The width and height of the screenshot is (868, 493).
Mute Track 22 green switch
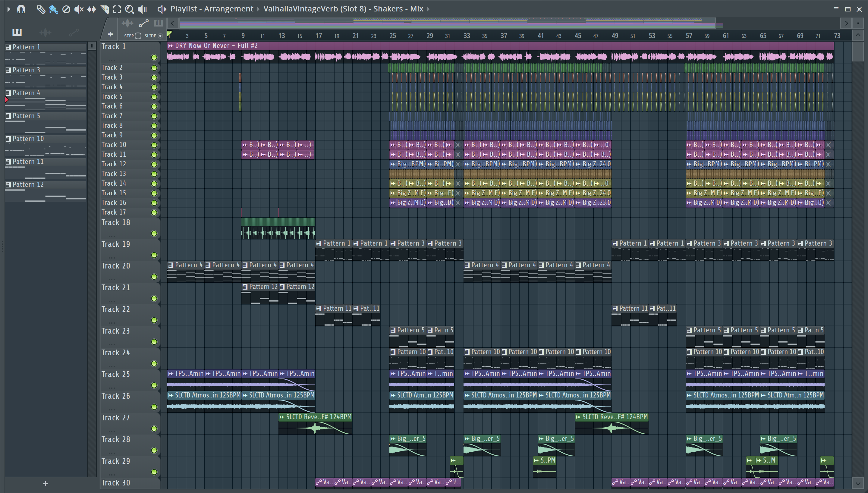(x=154, y=320)
